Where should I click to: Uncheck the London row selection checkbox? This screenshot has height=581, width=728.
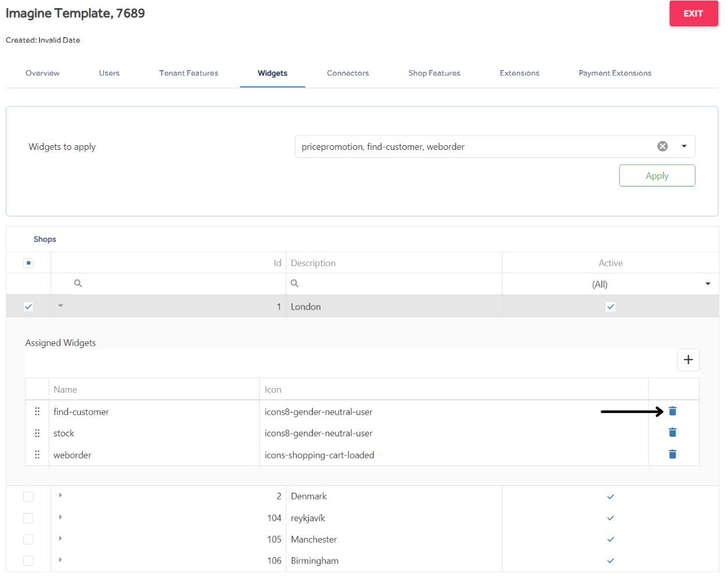click(x=28, y=307)
